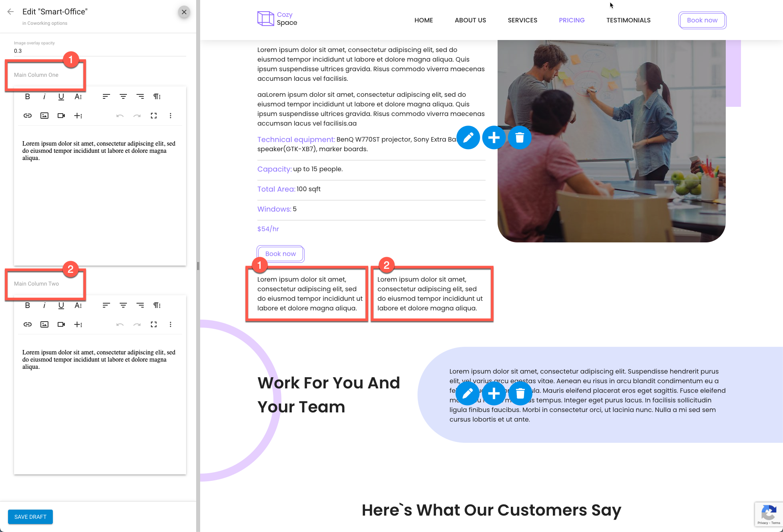Click the Book now button in header
The image size is (783, 532).
pyautogui.click(x=702, y=20)
